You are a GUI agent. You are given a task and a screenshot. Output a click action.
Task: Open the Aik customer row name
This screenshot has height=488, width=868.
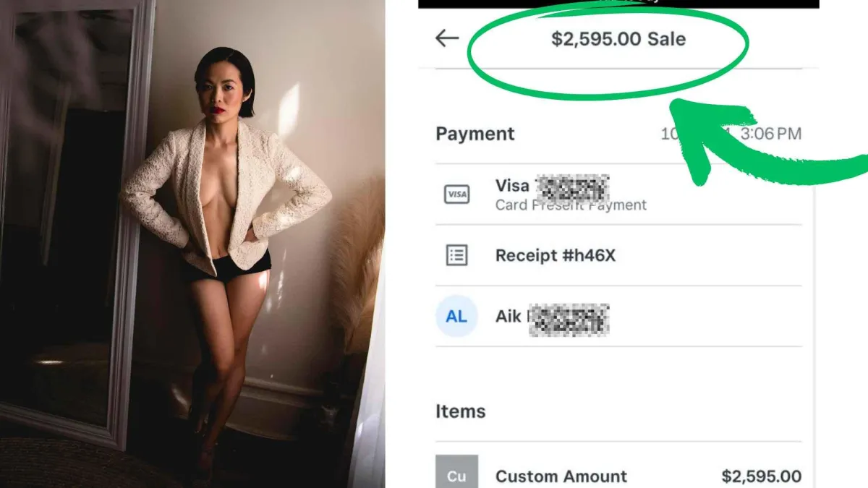509,316
